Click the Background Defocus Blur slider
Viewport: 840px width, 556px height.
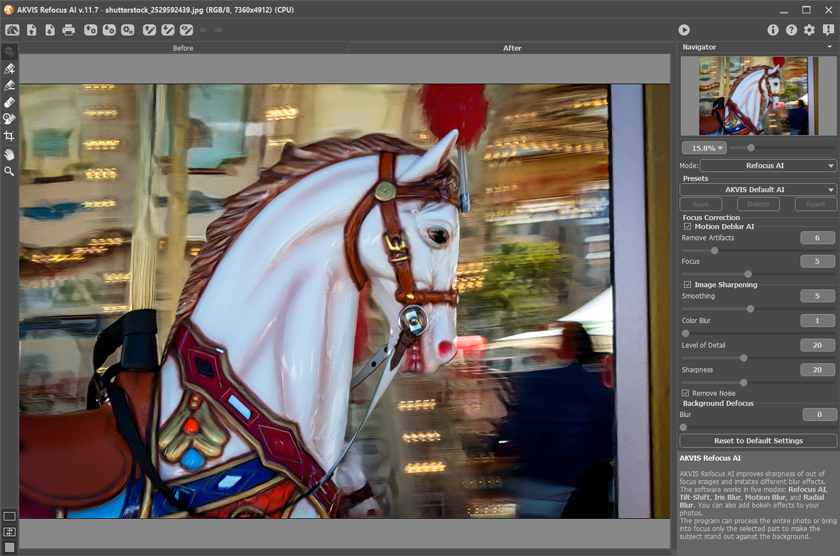tap(758, 427)
